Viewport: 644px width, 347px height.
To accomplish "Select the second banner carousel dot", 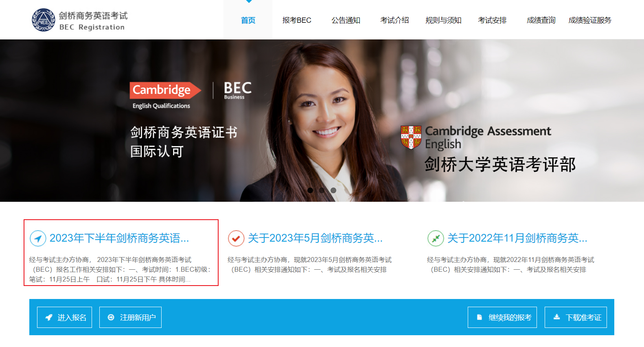I will click(x=322, y=190).
